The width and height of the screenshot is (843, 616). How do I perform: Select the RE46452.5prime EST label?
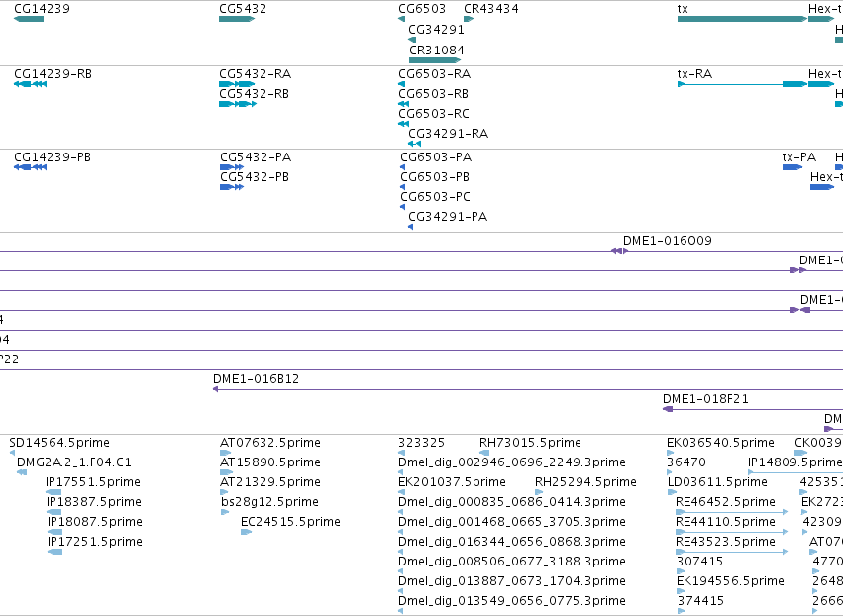(x=725, y=502)
